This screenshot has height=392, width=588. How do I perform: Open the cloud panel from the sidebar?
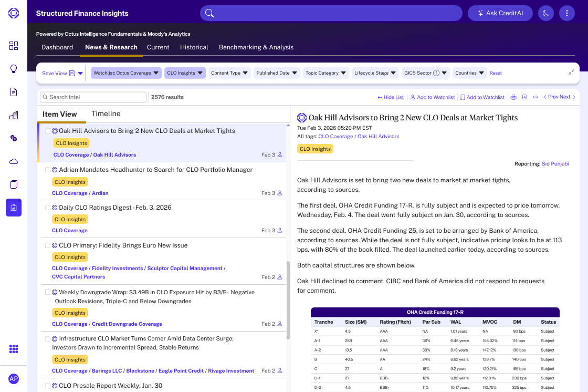coord(14,161)
